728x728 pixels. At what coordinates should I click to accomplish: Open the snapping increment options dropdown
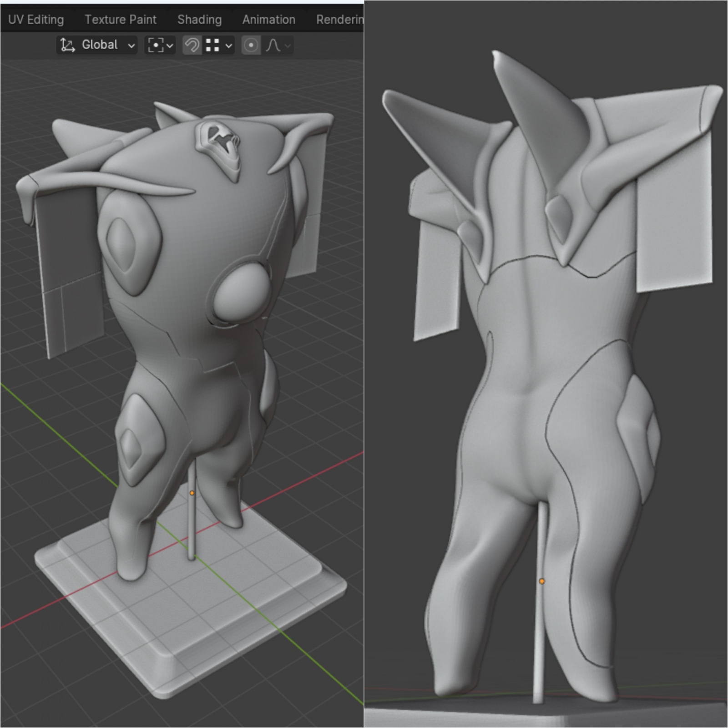(x=219, y=45)
